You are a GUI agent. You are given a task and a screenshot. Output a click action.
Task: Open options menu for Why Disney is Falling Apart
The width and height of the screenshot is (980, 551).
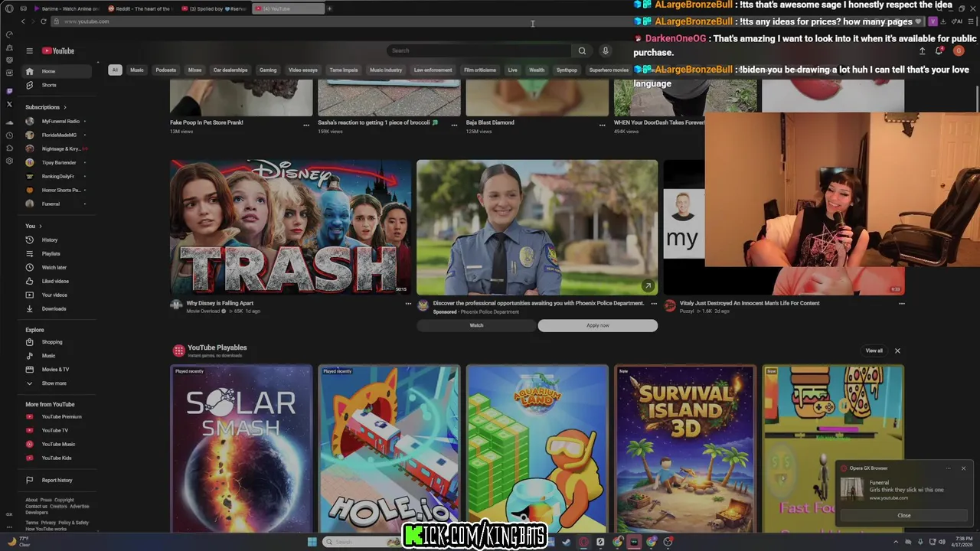tap(408, 304)
